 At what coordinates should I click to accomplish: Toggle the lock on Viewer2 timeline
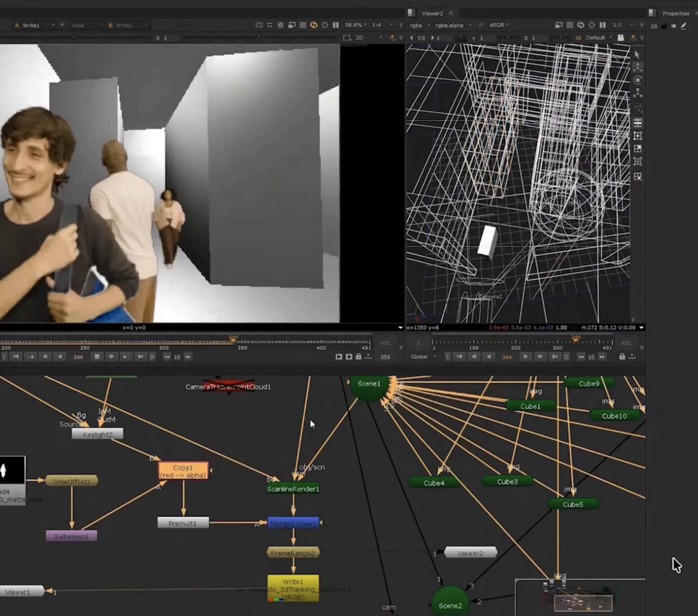coord(622,357)
